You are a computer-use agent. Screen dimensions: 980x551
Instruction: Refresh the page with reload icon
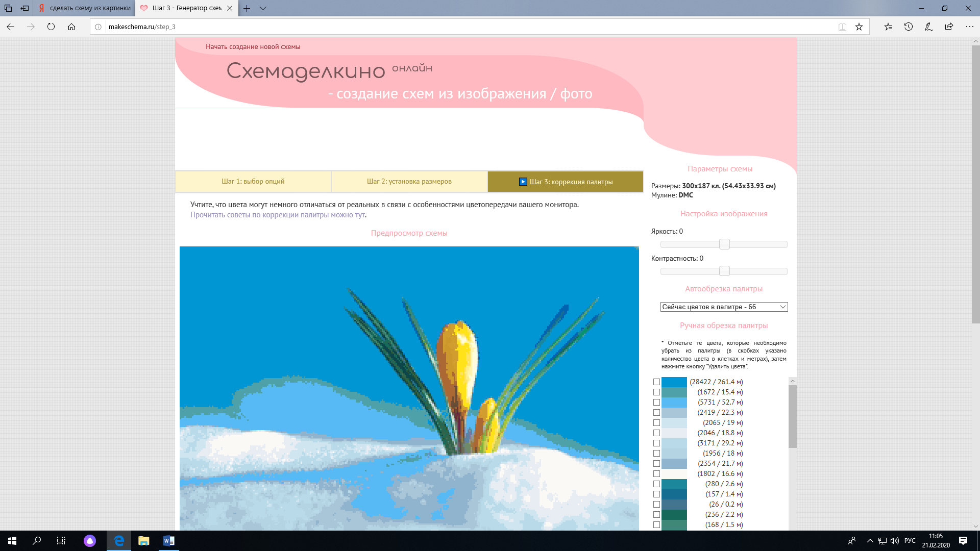(x=51, y=27)
